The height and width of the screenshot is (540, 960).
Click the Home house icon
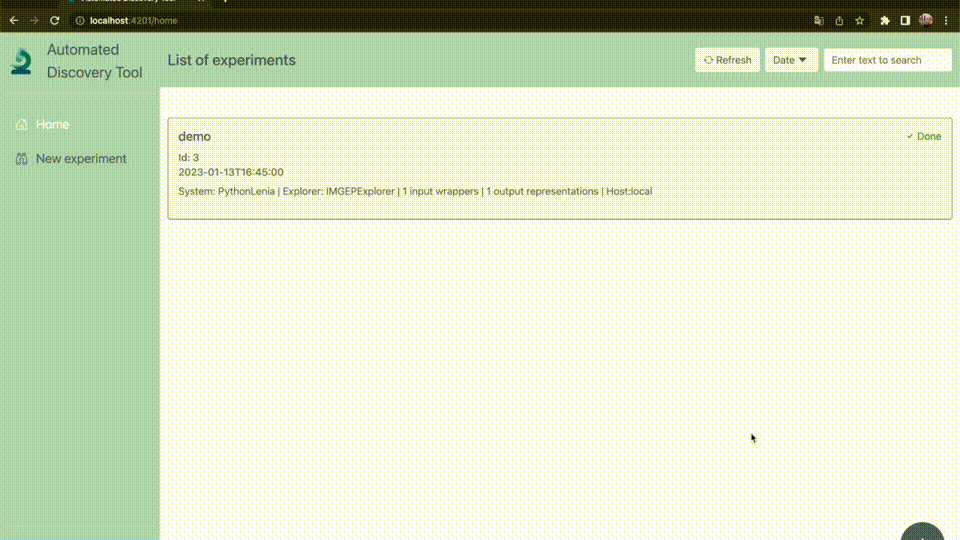tap(21, 124)
